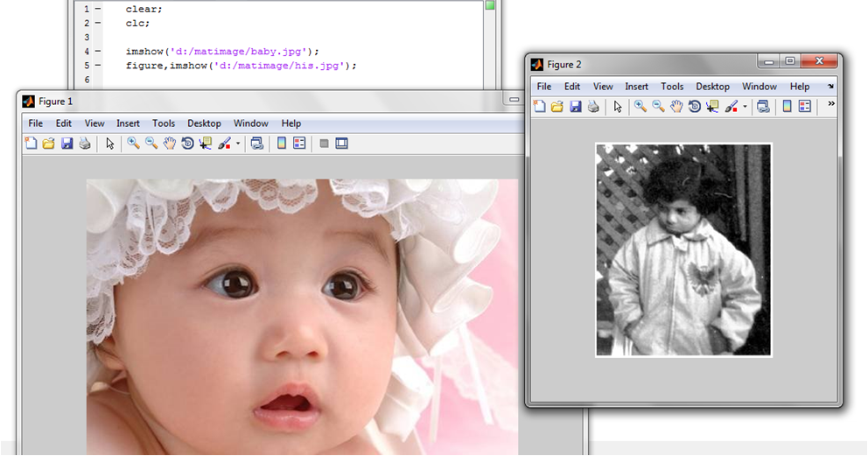
Task: Click grayscale child image in Figure 2
Action: point(683,249)
